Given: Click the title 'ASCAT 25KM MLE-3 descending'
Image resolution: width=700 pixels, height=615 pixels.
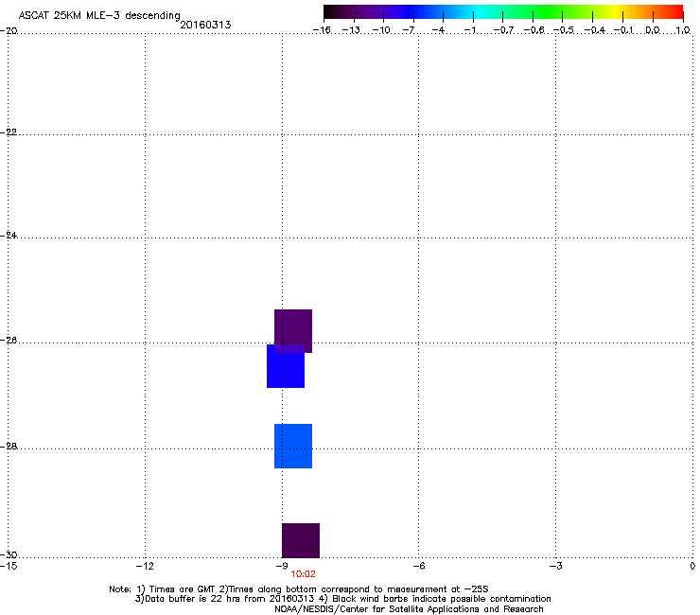Looking at the screenshot, I should click(99, 15).
